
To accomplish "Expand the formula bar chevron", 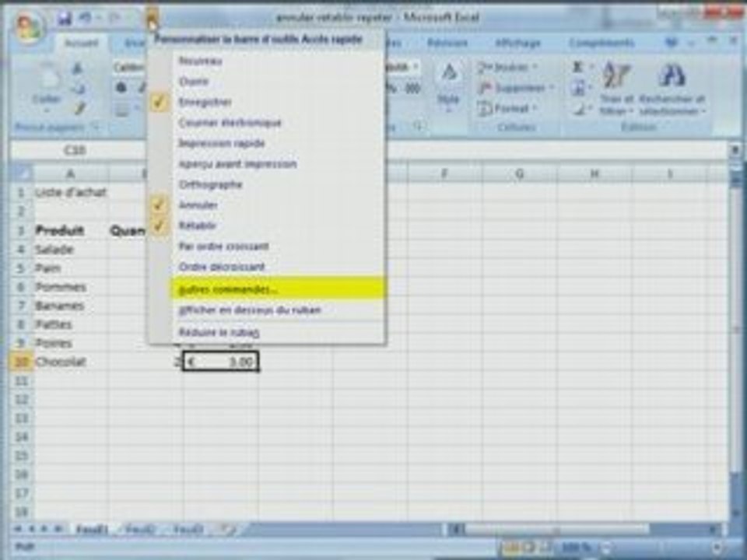I will coord(735,150).
